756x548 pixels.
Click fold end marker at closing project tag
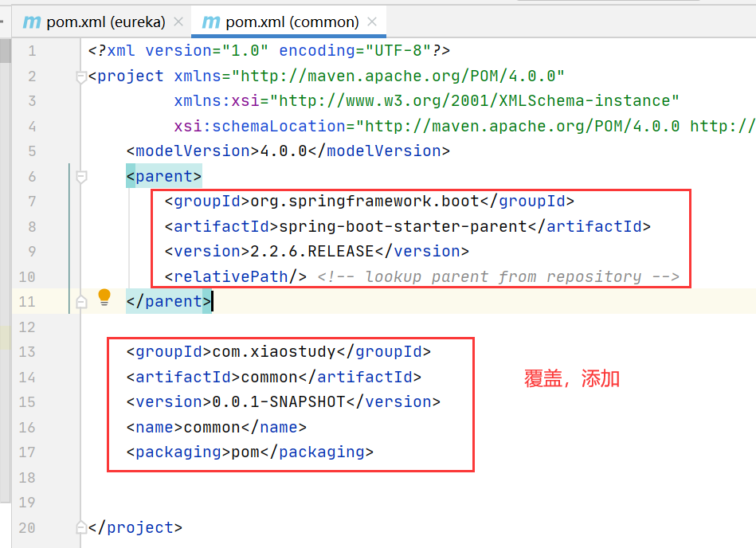(81, 528)
